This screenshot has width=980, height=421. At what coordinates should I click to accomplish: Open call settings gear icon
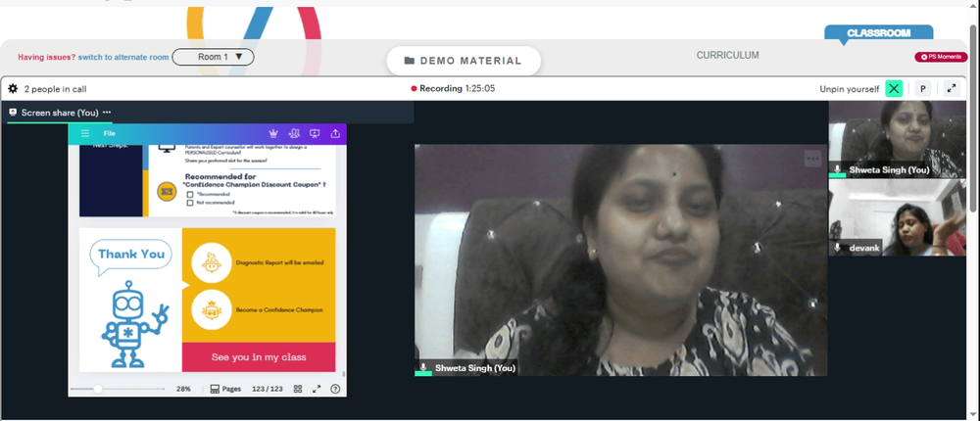[13, 89]
